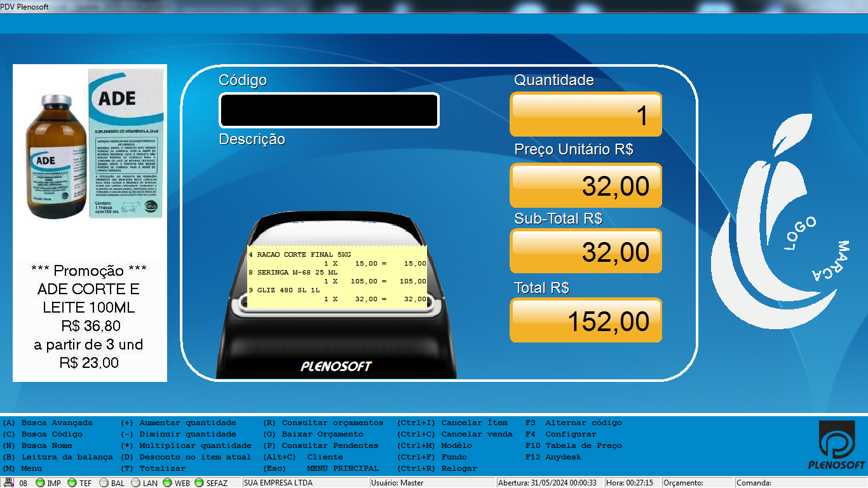Viewport: 868px width, 488px height.
Task: Click the 'F4 Configurar' shortcut
Action: coord(562,434)
